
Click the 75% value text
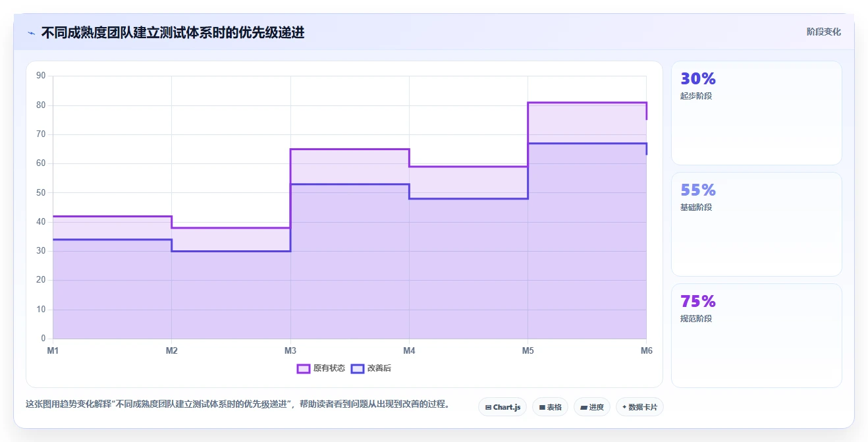tap(698, 302)
